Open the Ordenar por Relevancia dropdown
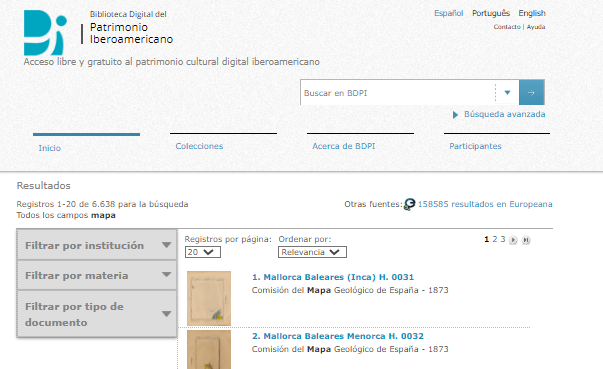This screenshot has width=603, height=369. click(312, 252)
